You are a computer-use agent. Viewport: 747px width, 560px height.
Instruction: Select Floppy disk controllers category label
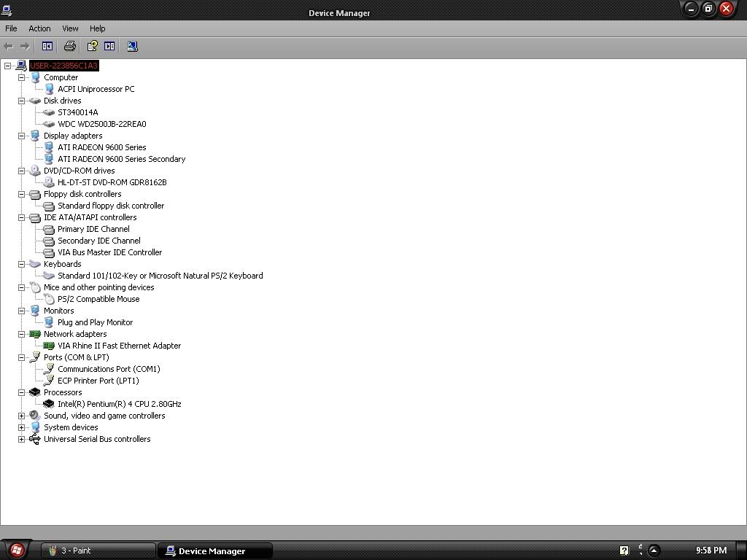click(x=82, y=194)
